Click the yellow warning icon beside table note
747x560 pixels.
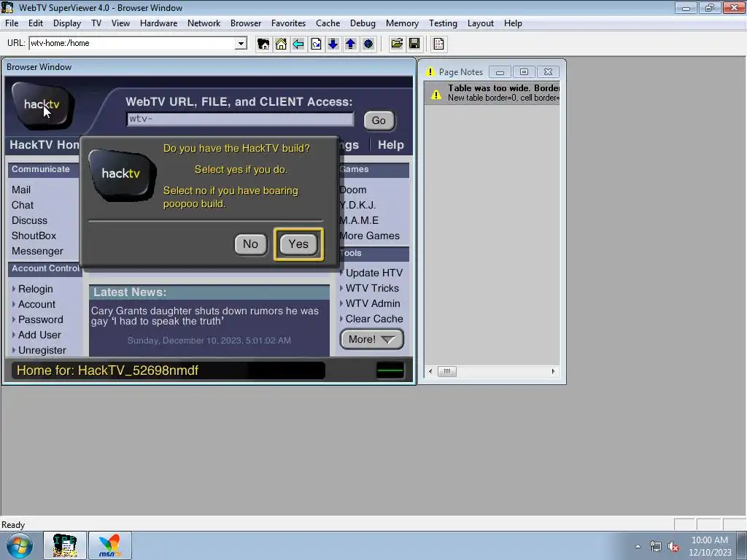[x=436, y=94]
